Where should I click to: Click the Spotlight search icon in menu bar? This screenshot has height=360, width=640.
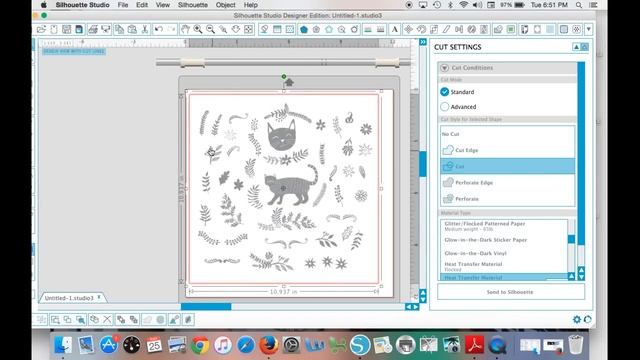point(579,5)
